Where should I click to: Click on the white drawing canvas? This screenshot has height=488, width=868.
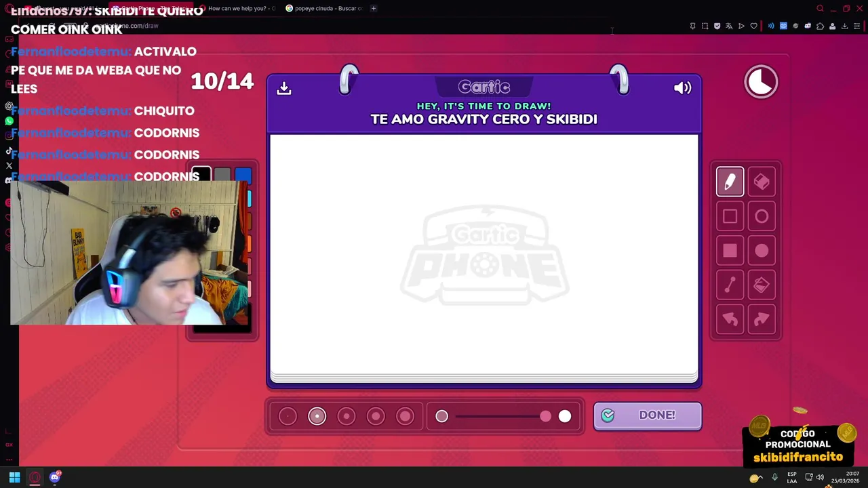coord(484,254)
